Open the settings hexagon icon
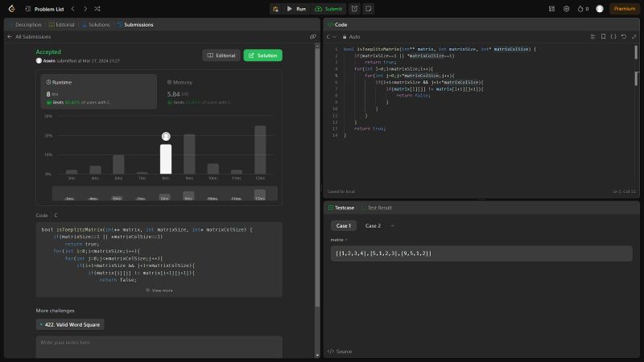This screenshot has width=644, height=362. click(566, 9)
